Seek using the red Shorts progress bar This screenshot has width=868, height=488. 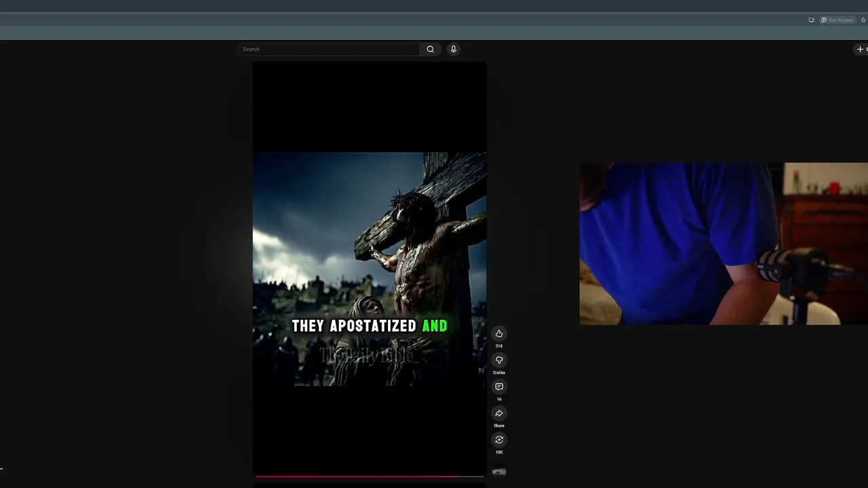point(370,476)
